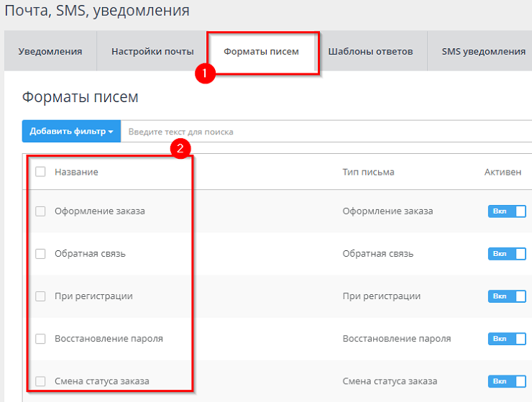Expand the Добавить фильтр dropdown
The width and height of the screenshot is (532, 402).
coord(71,132)
